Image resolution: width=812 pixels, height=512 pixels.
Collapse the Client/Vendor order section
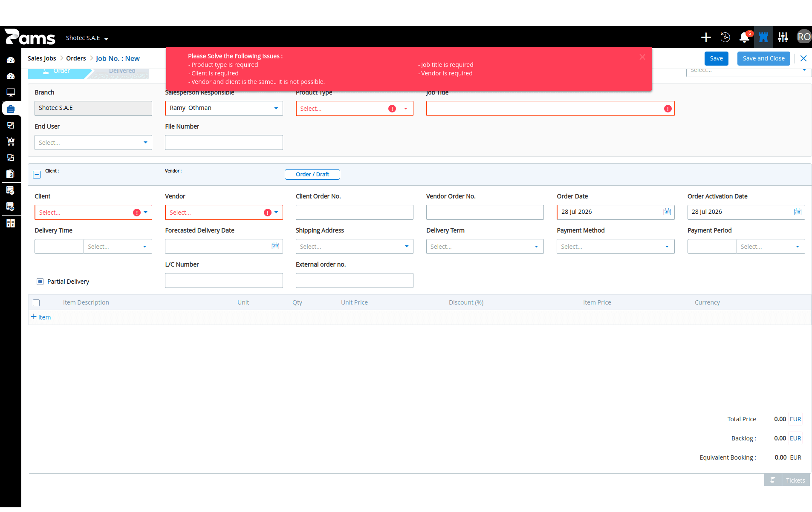(37, 175)
